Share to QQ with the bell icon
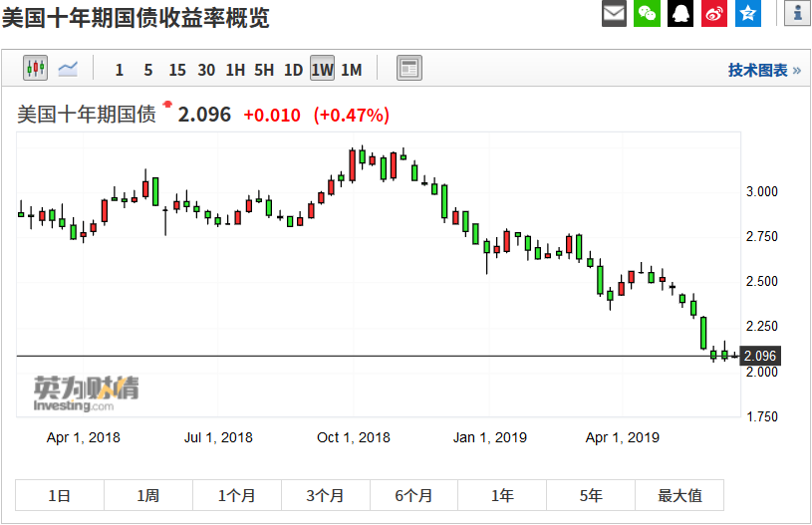 tap(680, 12)
